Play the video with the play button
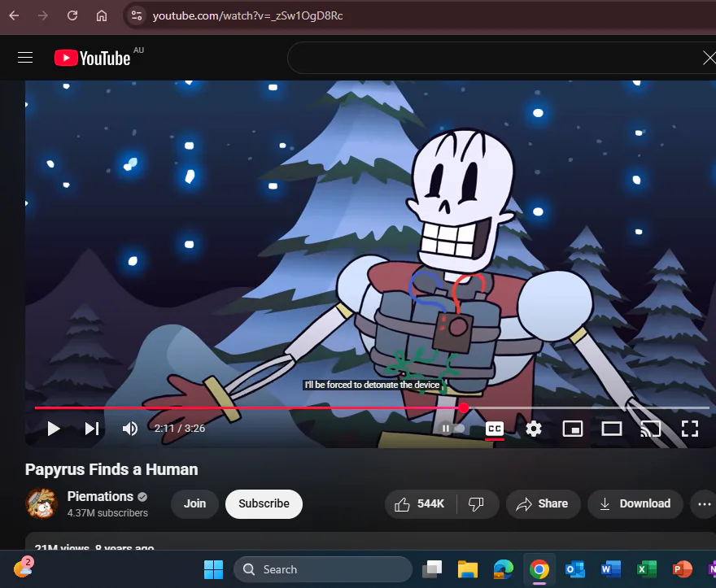This screenshot has height=588, width=716. (54, 429)
